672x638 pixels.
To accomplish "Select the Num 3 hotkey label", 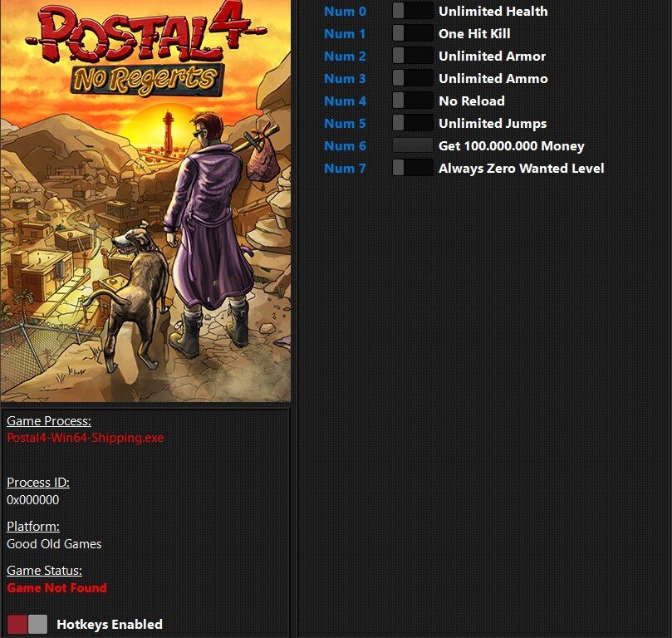I will [345, 78].
